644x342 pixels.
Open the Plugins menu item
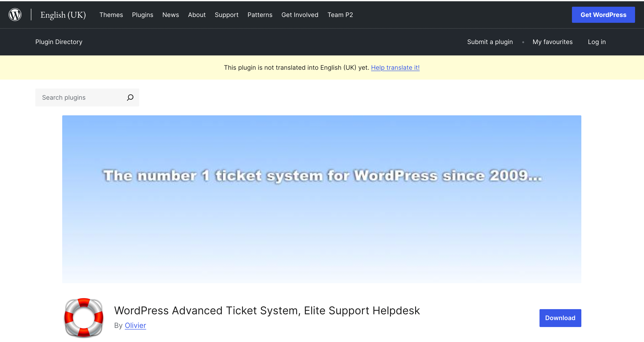click(143, 15)
